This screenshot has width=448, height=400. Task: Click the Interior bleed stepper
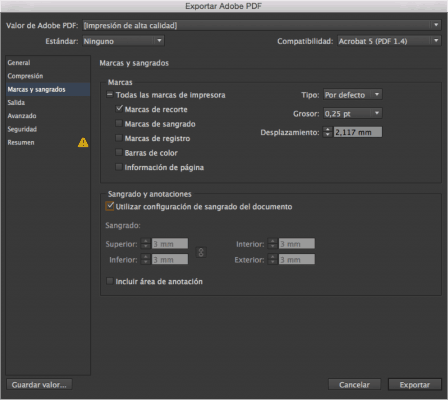coord(273,244)
